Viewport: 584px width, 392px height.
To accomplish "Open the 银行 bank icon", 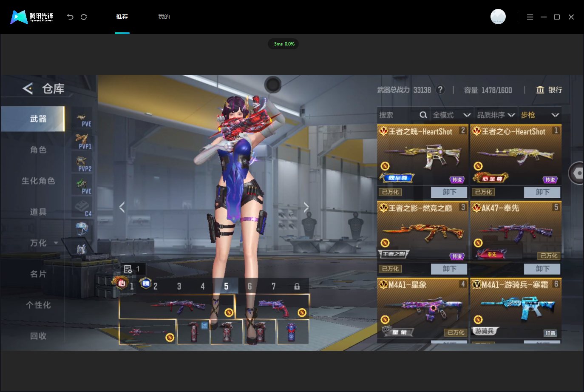I will point(540,90).
